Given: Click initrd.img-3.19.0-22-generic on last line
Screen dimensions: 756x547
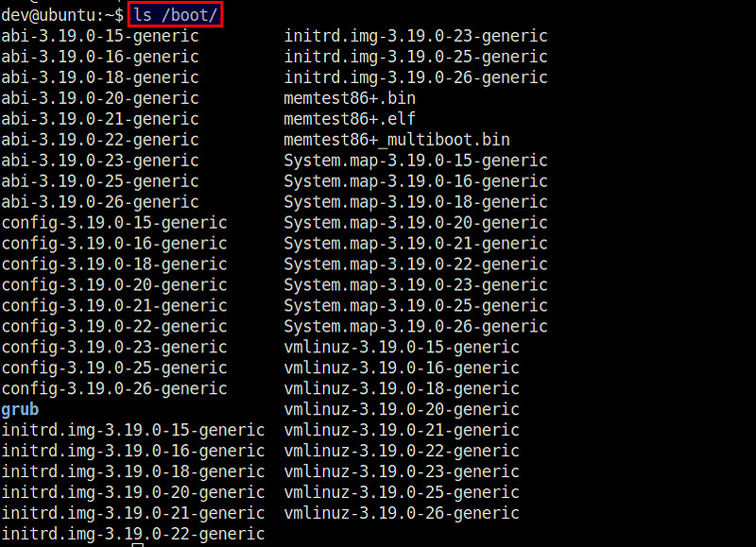Looking at the screenshot, I should pyautogui.click(x=133, y=535).
